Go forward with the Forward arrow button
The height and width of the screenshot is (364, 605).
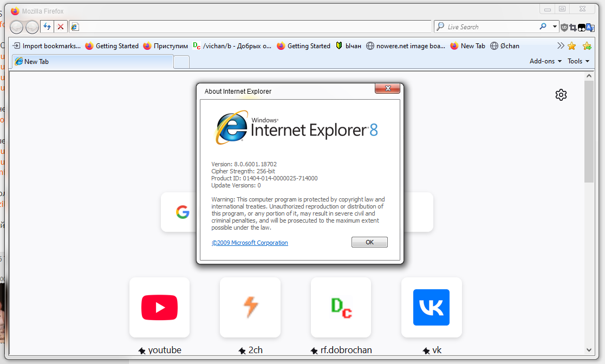32,27
